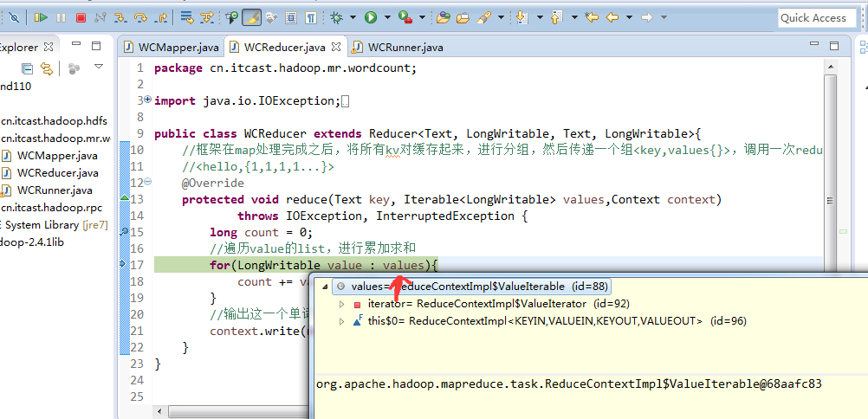Toggle Use Step Filters icon
This screenshot has width=868, height=419.
(x=206, y=17)
